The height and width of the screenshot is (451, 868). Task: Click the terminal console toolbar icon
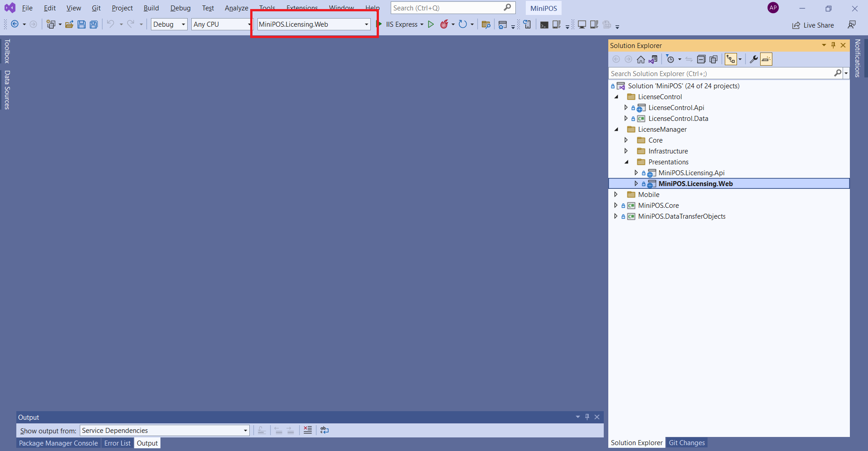click(544, 24)
